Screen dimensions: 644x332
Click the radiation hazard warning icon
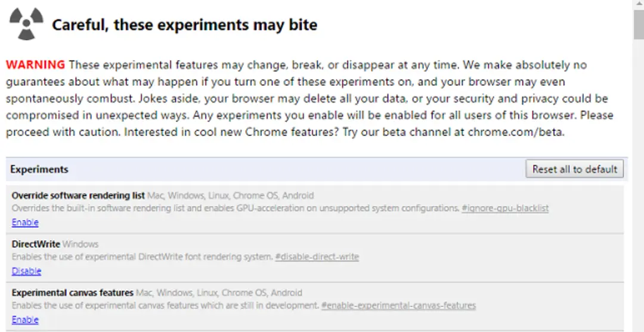(26, 24)
